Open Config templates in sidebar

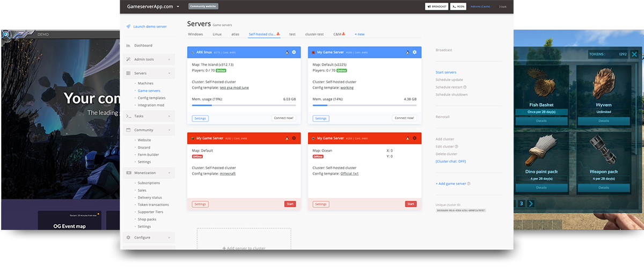(151, 98)
